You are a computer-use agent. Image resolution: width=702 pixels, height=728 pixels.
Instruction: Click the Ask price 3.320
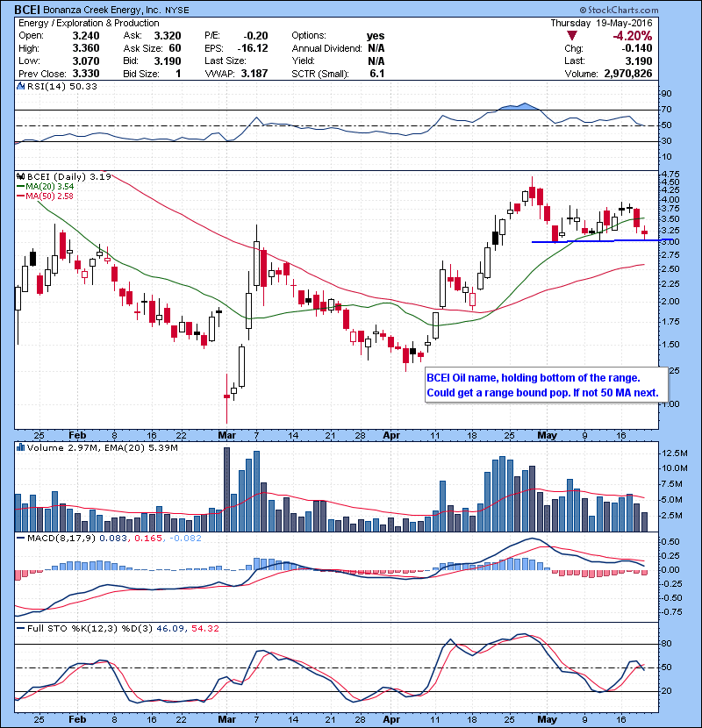[x=168, y=36]
